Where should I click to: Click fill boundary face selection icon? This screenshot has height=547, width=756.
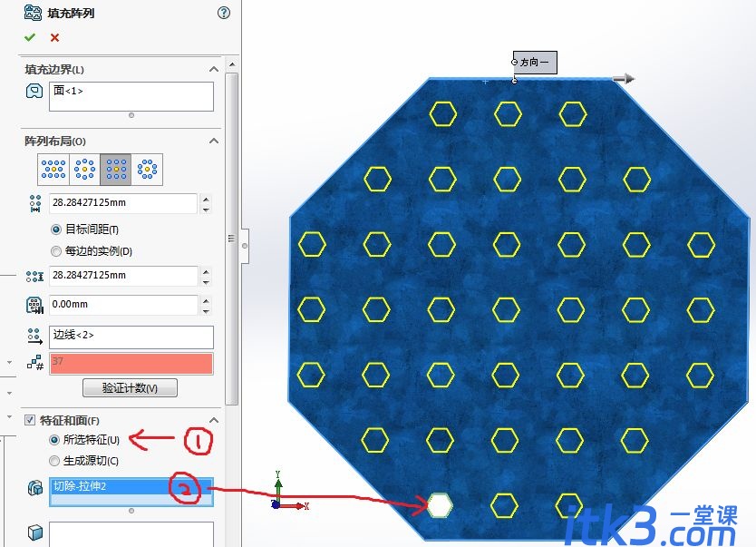tap(34, 91)
